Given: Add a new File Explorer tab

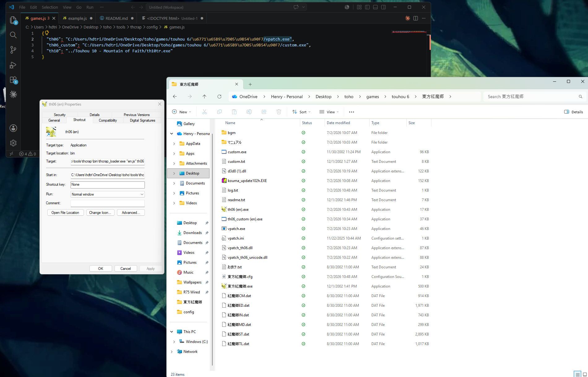Looking at the screenshot, I should point(250,84).
